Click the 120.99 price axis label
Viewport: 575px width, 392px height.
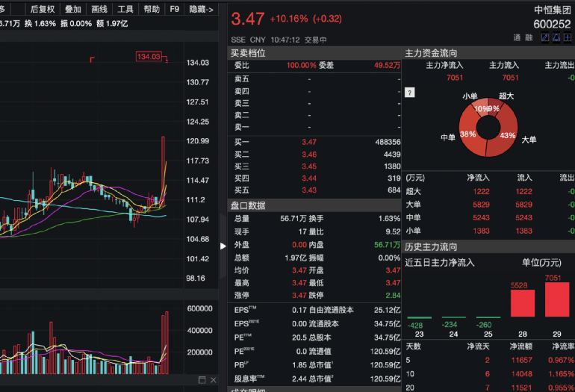(x=198, y=141)
